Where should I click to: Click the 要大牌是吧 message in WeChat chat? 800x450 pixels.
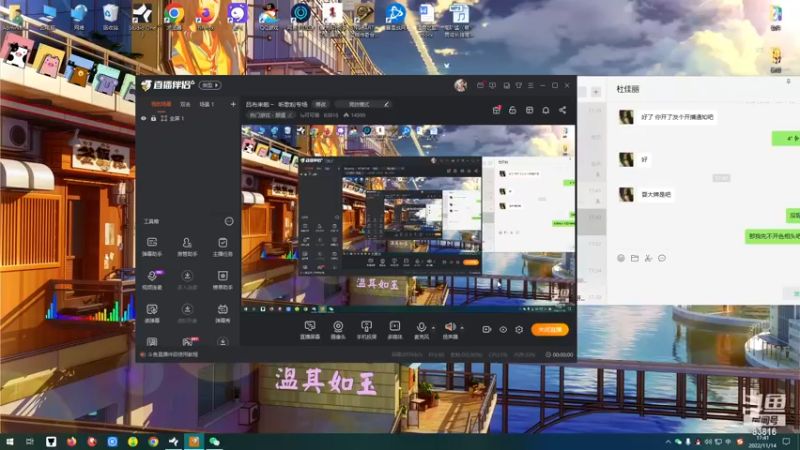656,194
